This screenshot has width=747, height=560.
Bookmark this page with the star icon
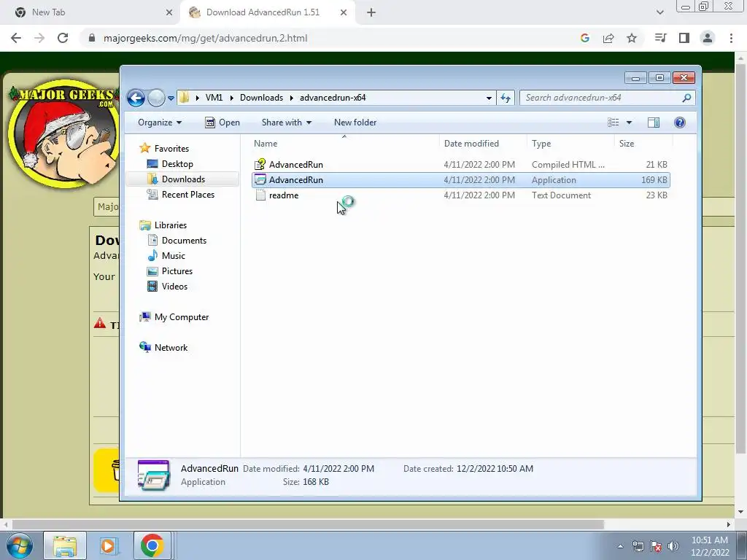tap(632, 38)
